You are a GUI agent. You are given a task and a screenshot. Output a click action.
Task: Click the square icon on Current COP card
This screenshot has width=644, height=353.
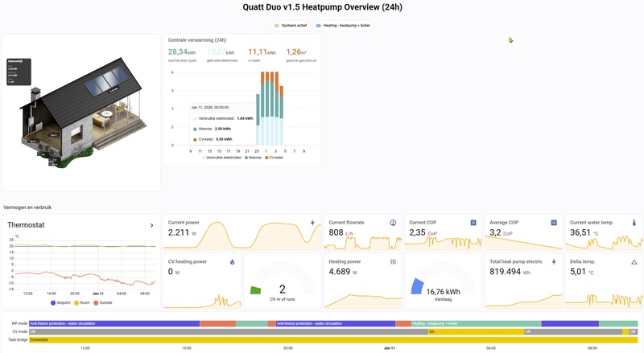(x=473, y=223)
